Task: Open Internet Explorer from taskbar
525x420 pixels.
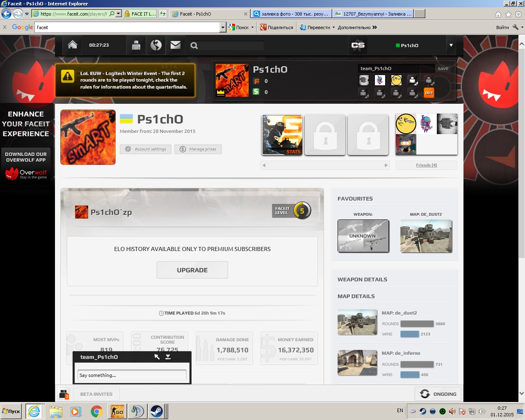Action: [x=34, y=411]
